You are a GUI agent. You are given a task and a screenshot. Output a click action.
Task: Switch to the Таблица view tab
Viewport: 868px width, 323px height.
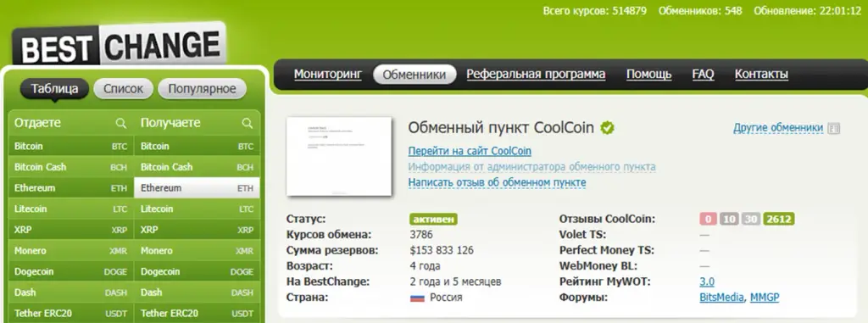pos(54,89)
